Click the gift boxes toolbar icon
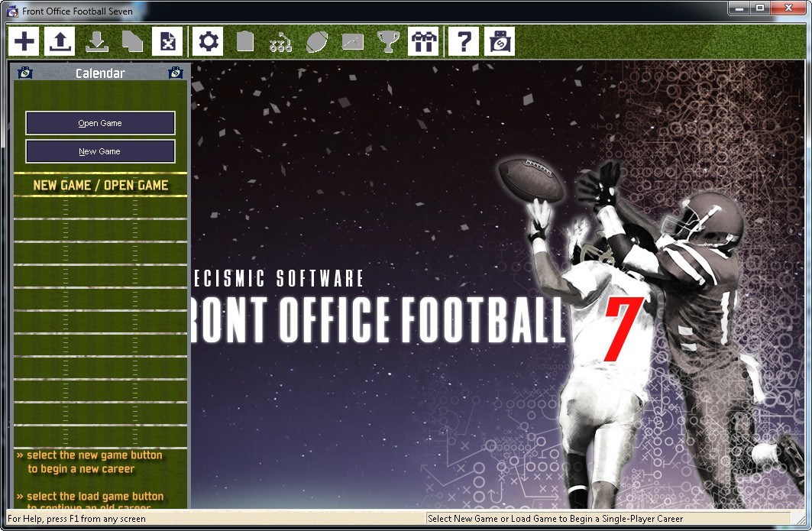This screenshot has width=812, height=531. point(424,41)
